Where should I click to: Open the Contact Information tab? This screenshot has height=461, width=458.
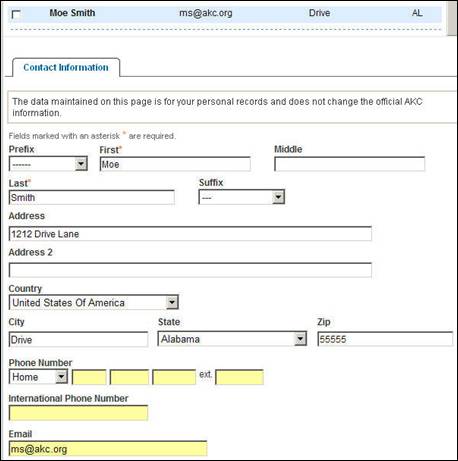pyautogui.click(x=66, y=68)
